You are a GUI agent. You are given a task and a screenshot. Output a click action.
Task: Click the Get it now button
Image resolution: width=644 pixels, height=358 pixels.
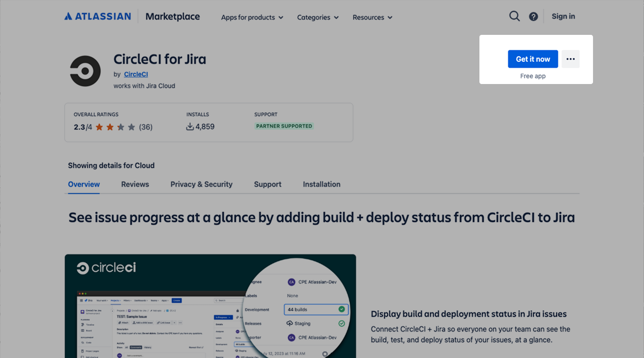(x=533, y=59)
